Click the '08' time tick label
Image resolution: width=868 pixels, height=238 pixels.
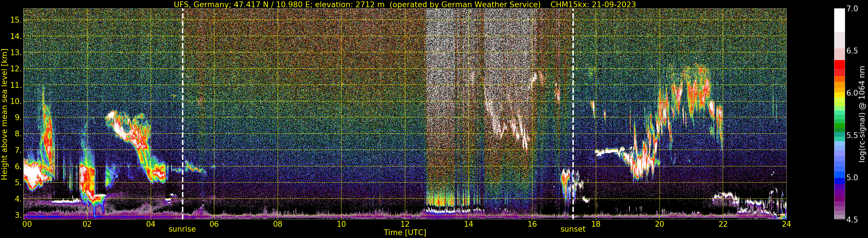click(x=278, y=224)
